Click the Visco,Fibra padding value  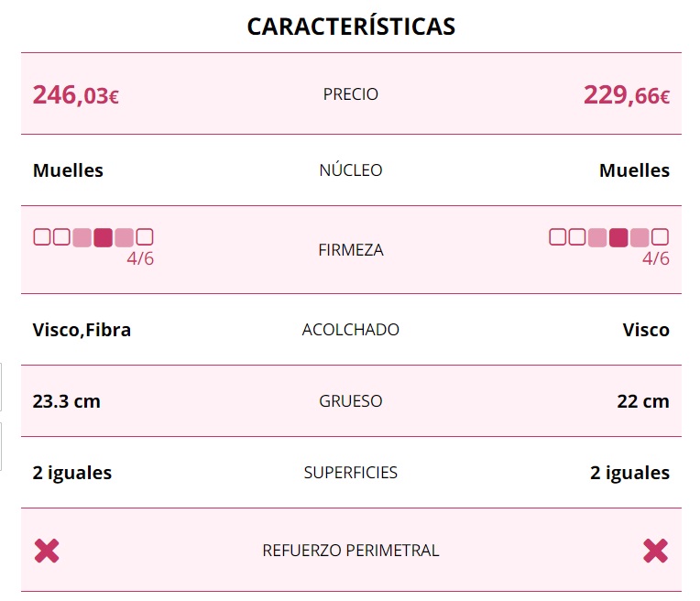(x=82, y=330)
